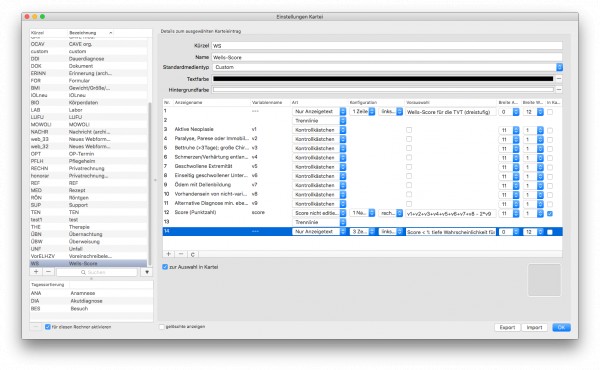600x370 pixels.
Task: Open Art dropdown 'Trennlinie' in row 2
Action: coord(319,121)
